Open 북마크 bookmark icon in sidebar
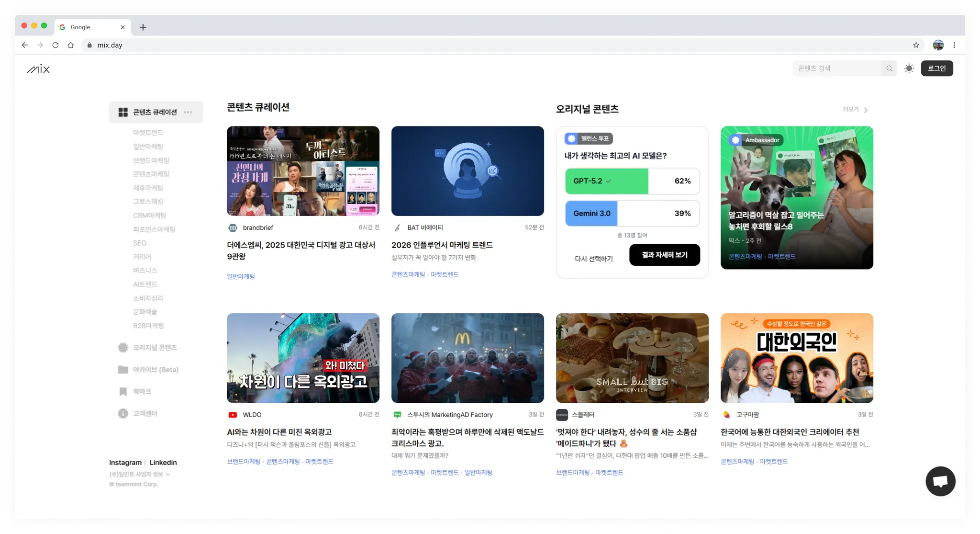 click(x=123, y=392)
